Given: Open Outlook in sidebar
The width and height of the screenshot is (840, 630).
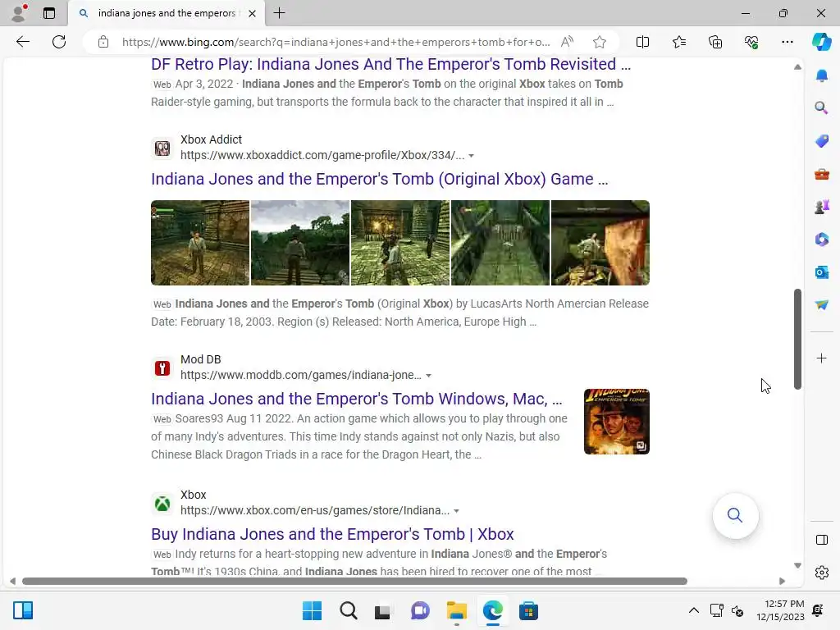Looking at the screenshot, I should pos(821,272).
